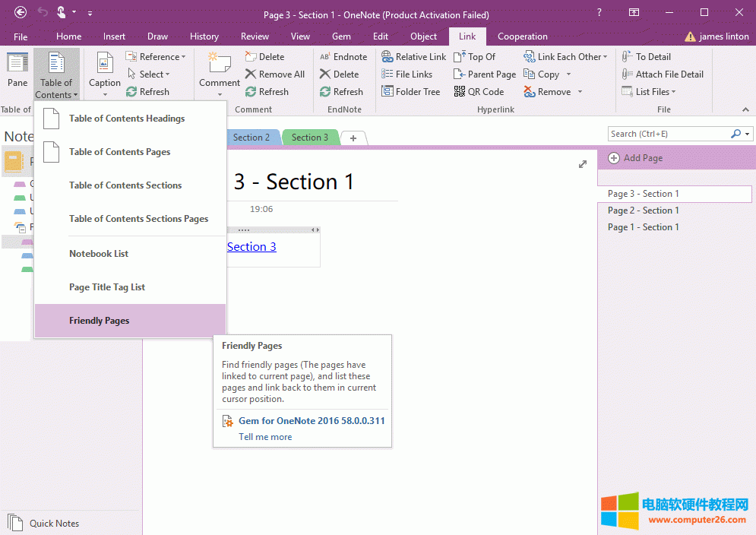The image size is (756, 535).
Task: Open the Link Each Other dropdown
Action: [605, 57]
